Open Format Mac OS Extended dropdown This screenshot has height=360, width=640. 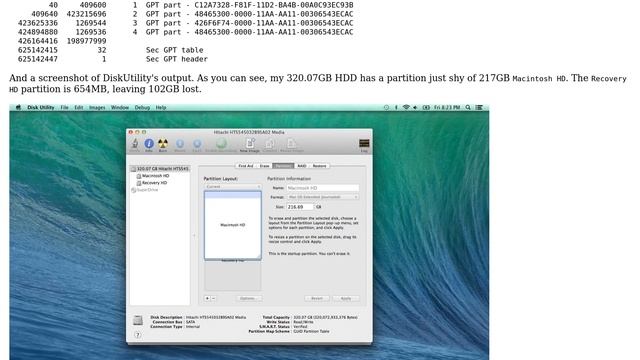(323, 197)
